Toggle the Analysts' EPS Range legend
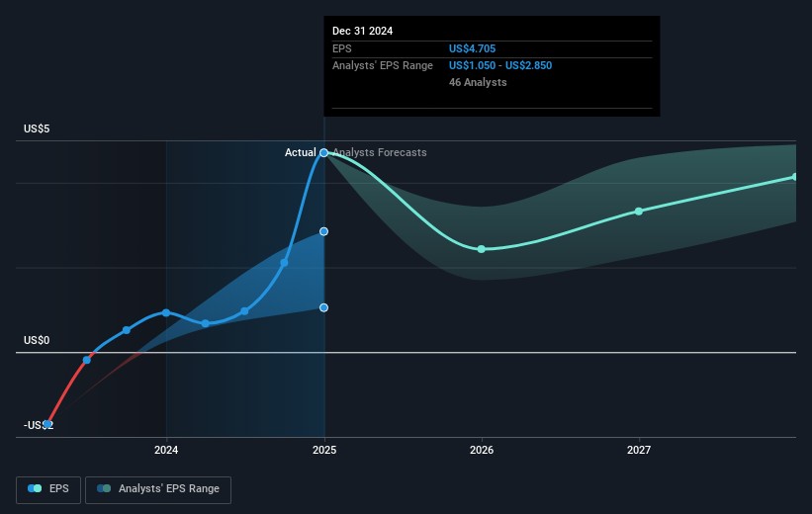This screenshot has width=812, height=514. coord(158,488)
